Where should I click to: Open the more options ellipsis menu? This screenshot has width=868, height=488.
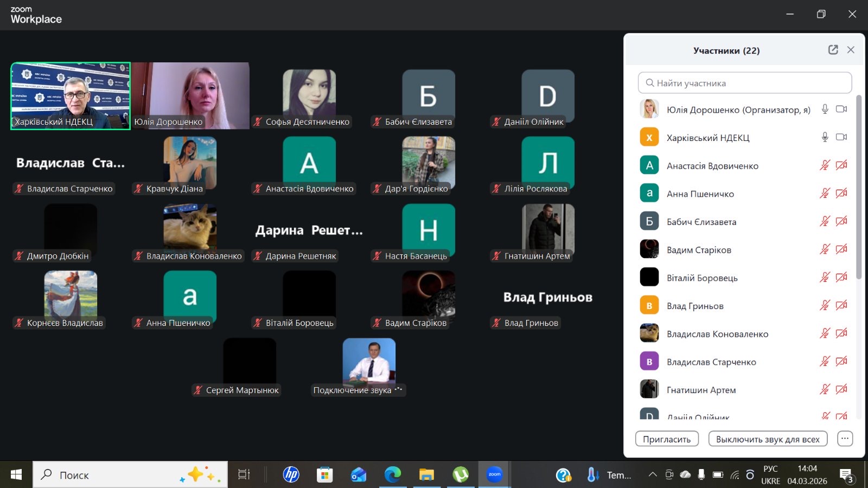[845, 439]
